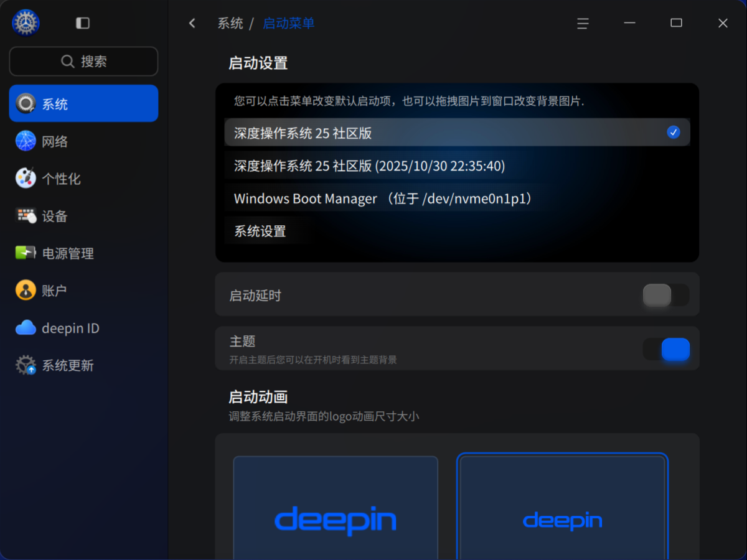Close the Control Center window
Screen dimensions: 747x560
tap(723, 23)
